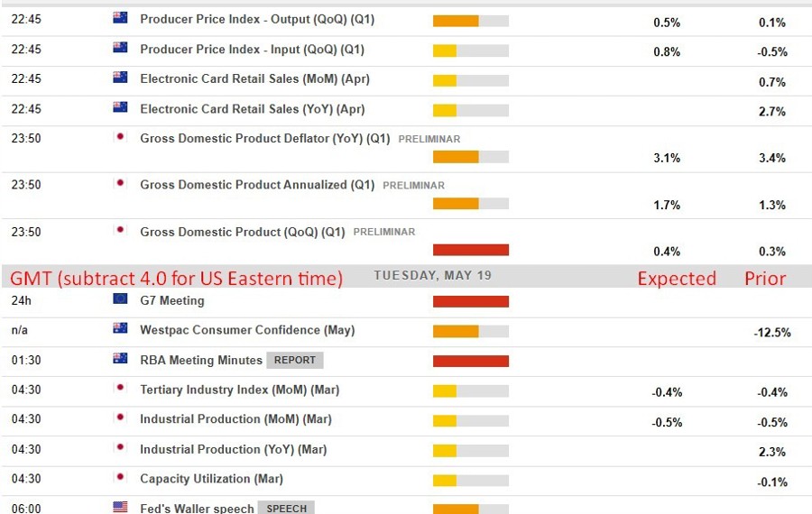The image size is (812, 514).
Task: Click New Zealand flag beside Producer Price Index Output
Action: pos(120,18)
